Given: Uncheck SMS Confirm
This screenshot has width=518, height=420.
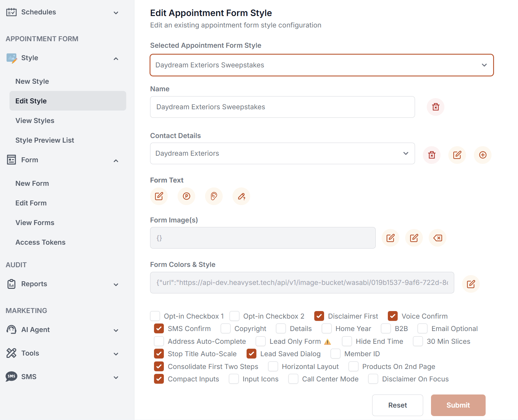Looking at the screenshot, I should click(159, 328).
